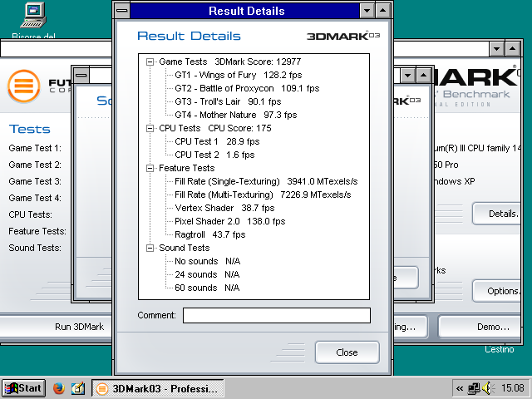Collapse the Game Tests tree node
Screen dimensions: 532x399
(x=150, y=62)
